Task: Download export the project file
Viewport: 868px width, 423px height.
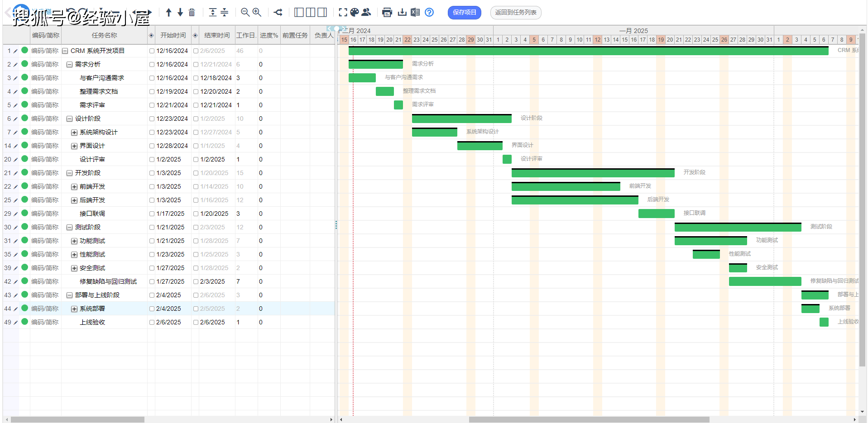Action: (402, 12)
